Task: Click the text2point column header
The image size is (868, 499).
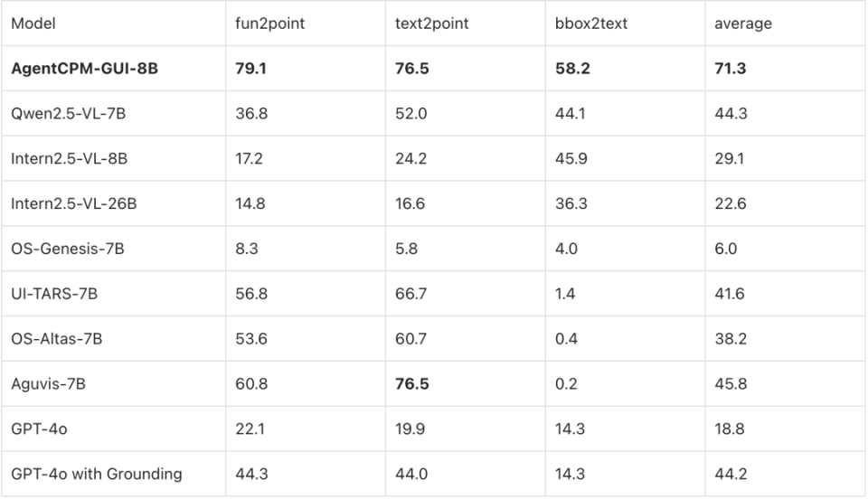Action: (x=432, y=24)
